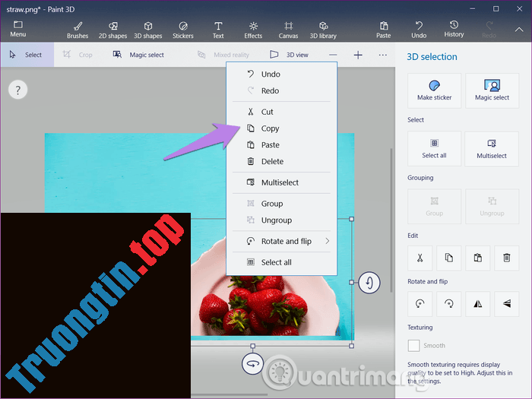This screenshot has width=532, height=399.
Task: Open the more options ellipsis
Action: 383,55
